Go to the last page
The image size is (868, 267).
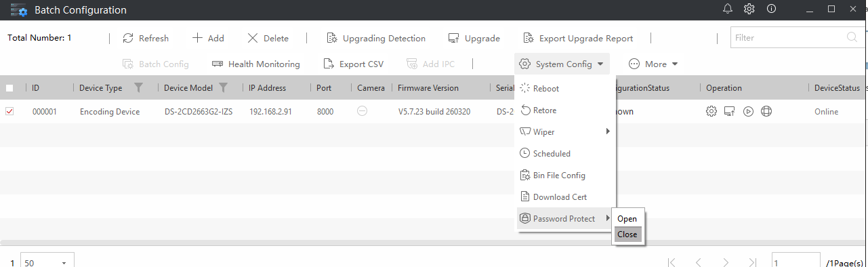click(x=753, y=262)
